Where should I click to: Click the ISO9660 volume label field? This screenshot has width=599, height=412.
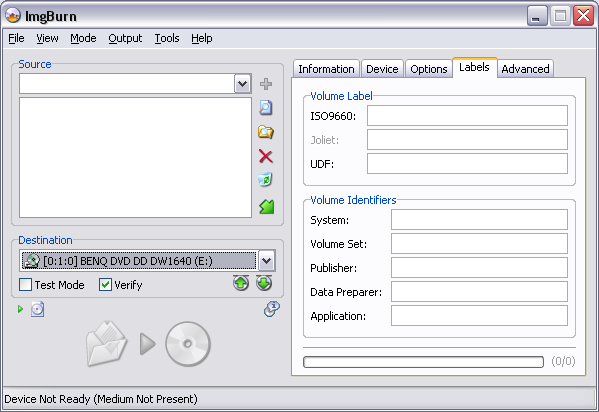(467, 115)
